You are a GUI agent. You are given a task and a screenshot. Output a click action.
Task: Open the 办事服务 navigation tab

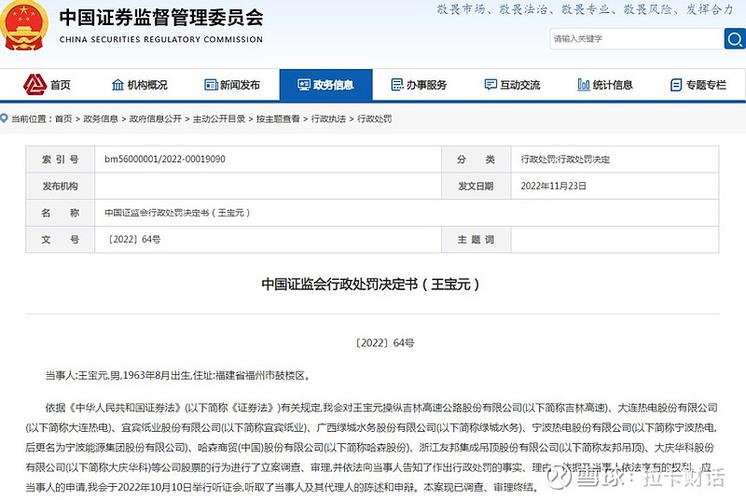click(x=427, y=85)
